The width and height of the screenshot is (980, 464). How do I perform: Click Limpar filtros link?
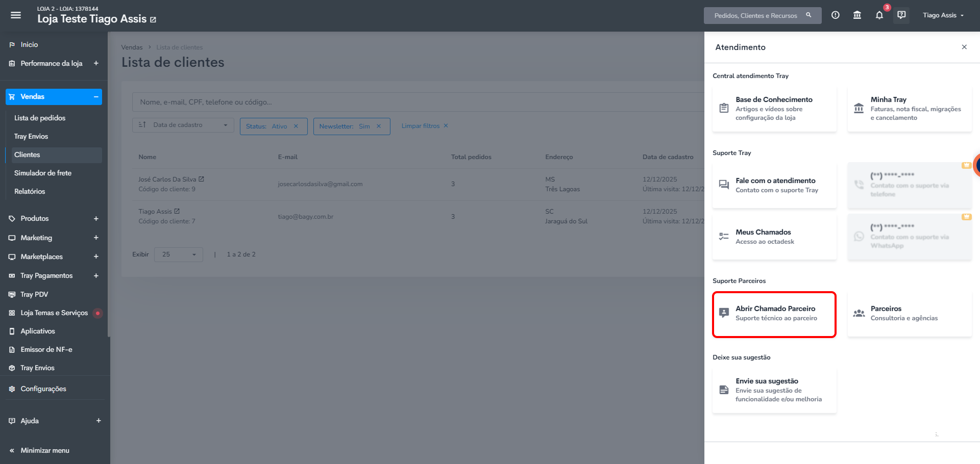425,126
